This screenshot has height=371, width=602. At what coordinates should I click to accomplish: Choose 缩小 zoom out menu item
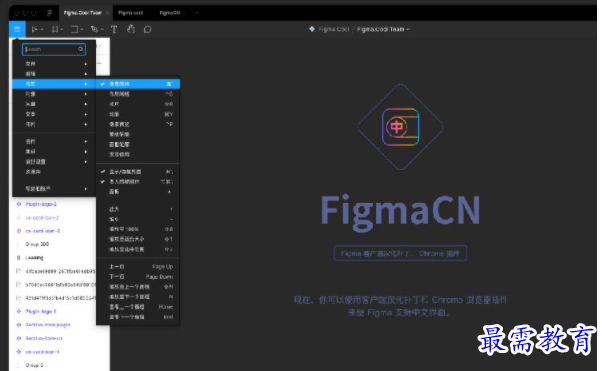[x=138, y=219]
